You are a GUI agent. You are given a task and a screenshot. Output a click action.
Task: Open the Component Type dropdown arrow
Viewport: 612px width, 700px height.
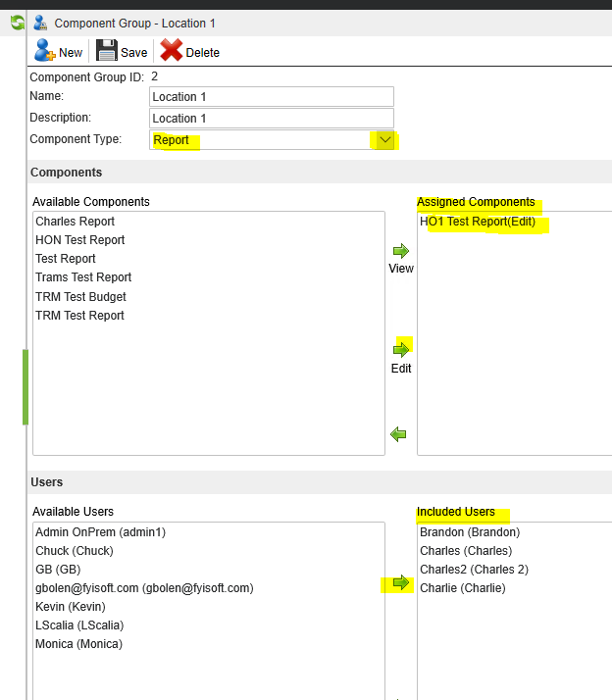[x=384, y=140]
